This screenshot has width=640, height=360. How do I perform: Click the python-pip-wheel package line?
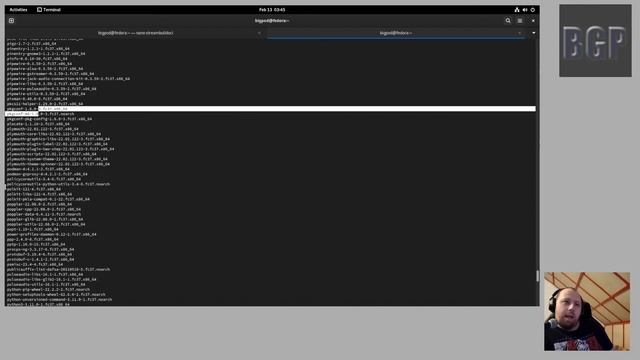pyautogui.click(x=48, y=289)
